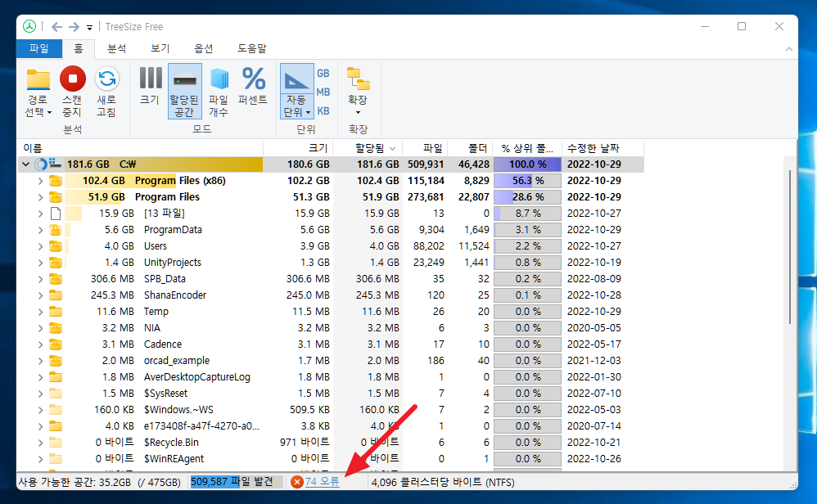Toggle 자동 단위 (automatic units)
Screen dimensions: 817x504
pos(296,92)
